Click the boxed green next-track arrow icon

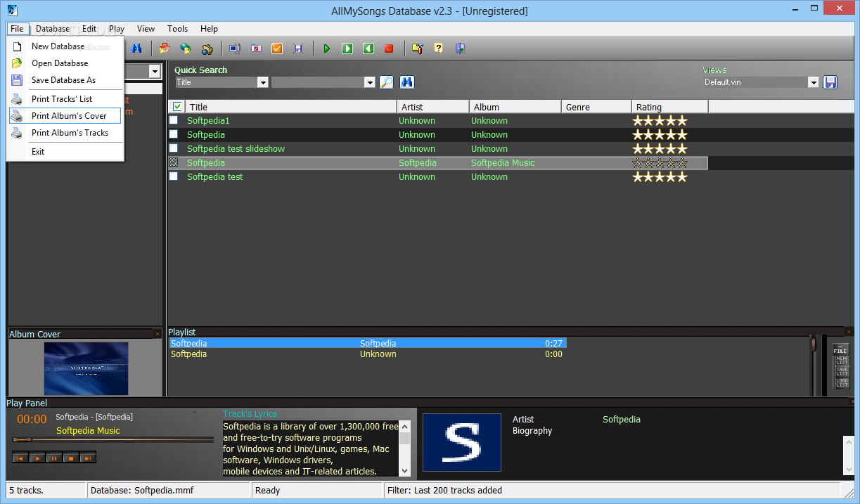tap(347, 49)
